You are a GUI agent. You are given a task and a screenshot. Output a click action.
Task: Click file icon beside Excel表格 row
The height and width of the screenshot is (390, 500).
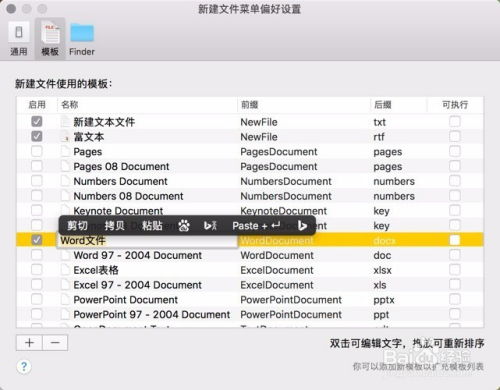[x=65, y=270]
